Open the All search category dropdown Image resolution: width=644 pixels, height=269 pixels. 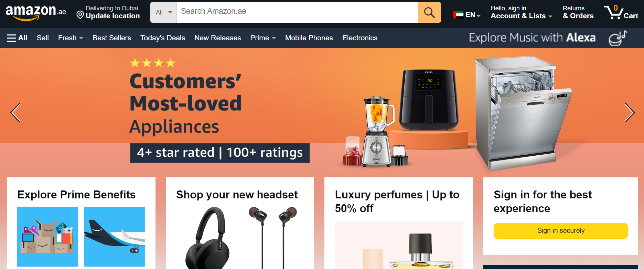coord(163,12)
